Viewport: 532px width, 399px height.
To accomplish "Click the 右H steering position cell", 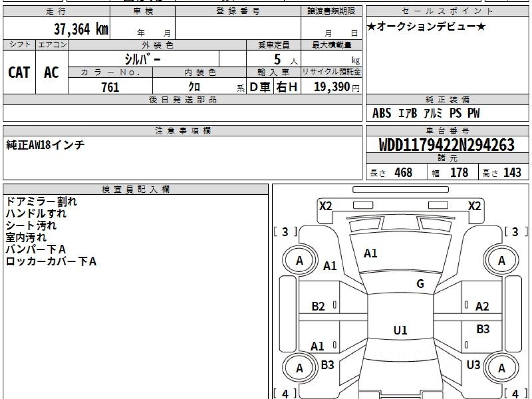I will (x=287, y=87).
